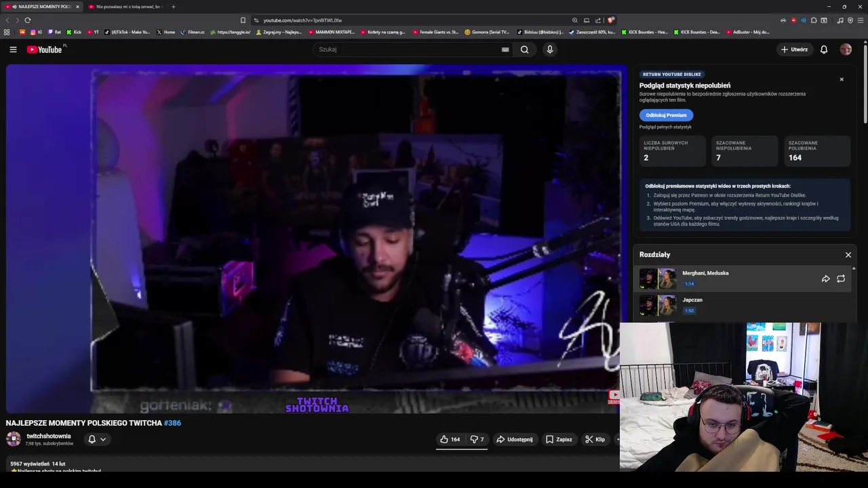Go back in browser history
Image resolution: width=868 pixels, height=488 pixels.
7,20
